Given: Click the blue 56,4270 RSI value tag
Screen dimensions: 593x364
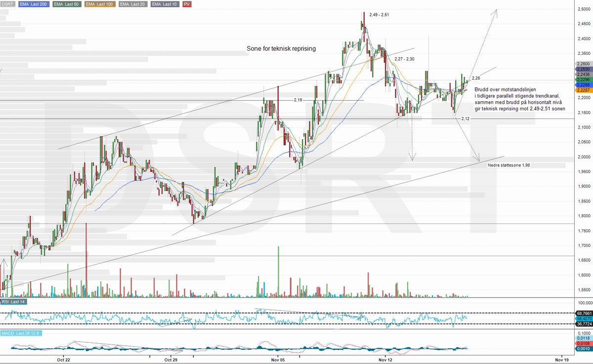Looking at the screenshot, I should pyautogui.click(x=584, y=319).
